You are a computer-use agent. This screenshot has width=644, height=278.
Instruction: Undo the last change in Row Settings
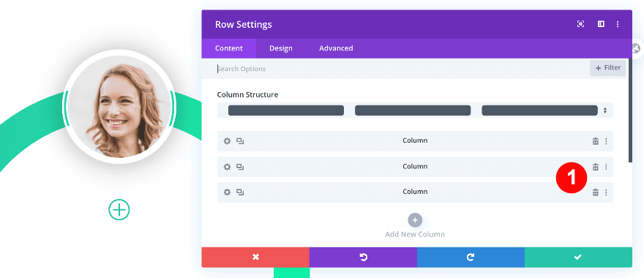click(363, 257)
